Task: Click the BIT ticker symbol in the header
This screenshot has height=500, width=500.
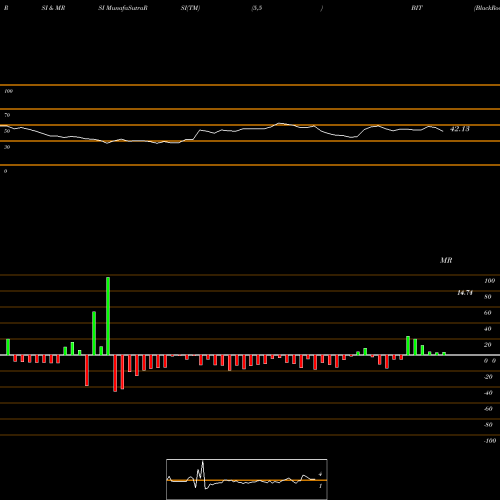Action: pyautogui.click(x=417, y=8)
